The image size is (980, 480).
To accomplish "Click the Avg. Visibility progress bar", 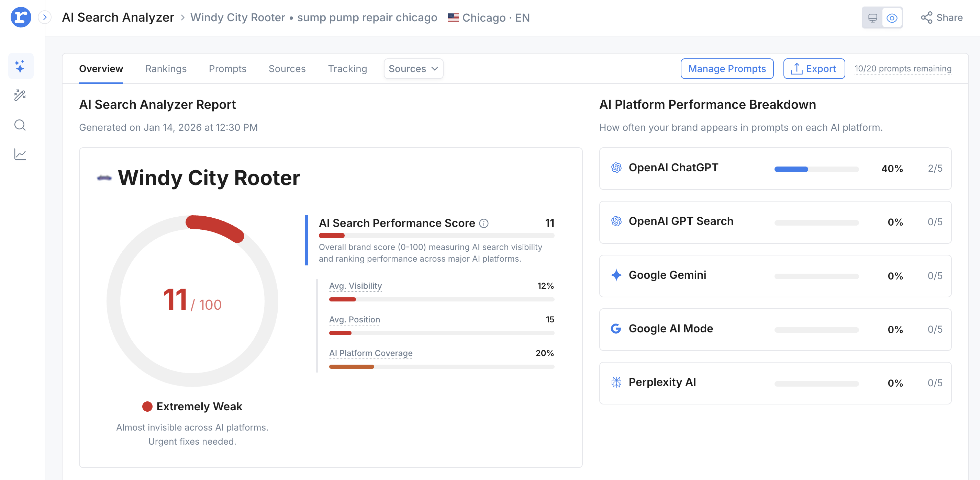I will [x=441, y=299].
